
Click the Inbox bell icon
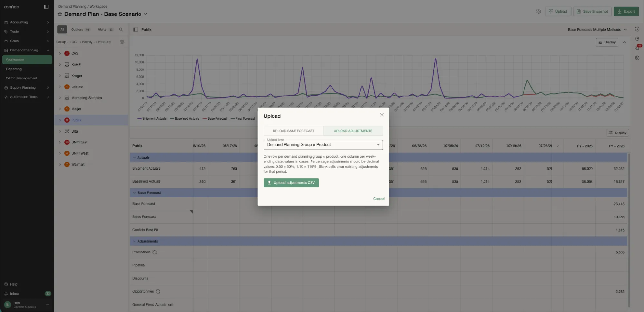[x=6, y=294]
